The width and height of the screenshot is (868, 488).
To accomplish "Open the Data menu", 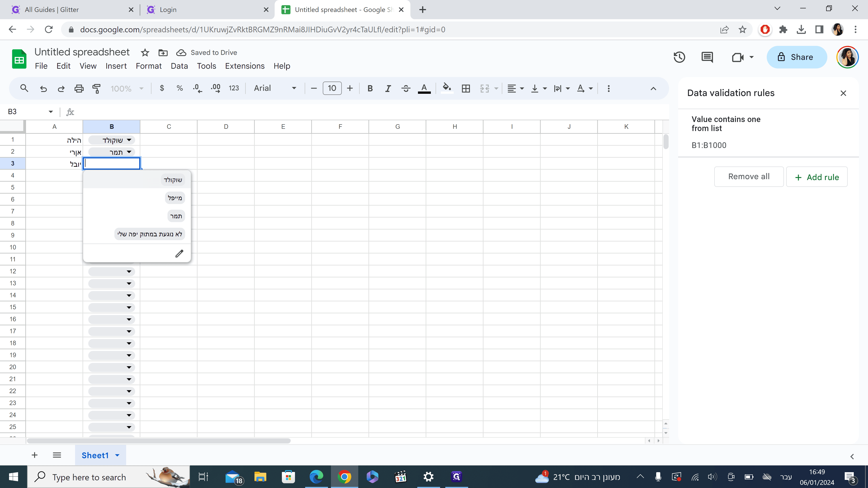I will coord(179,66).
